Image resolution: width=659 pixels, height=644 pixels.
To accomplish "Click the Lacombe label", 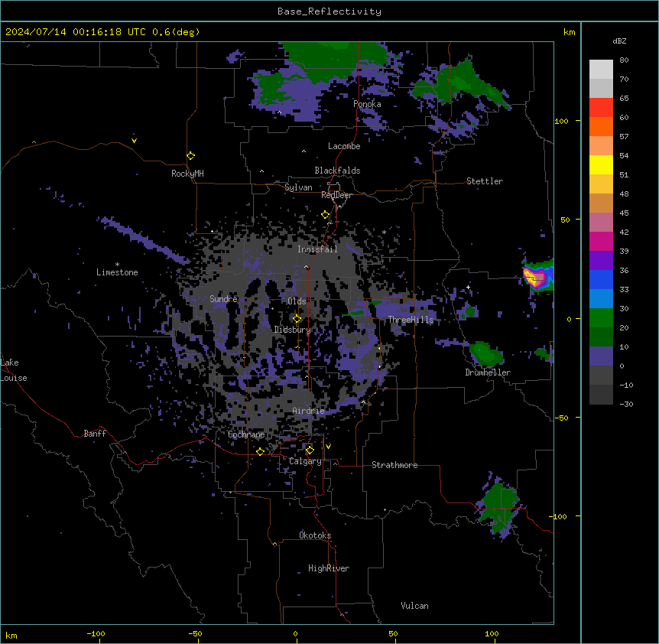I will 344,146.
